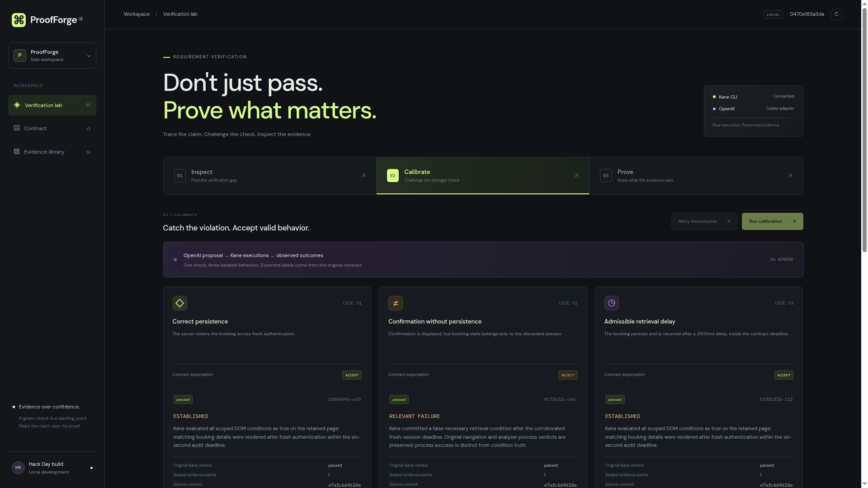
Task: Click the Evidence library sidebar icon
Action: tap(17, 152)
